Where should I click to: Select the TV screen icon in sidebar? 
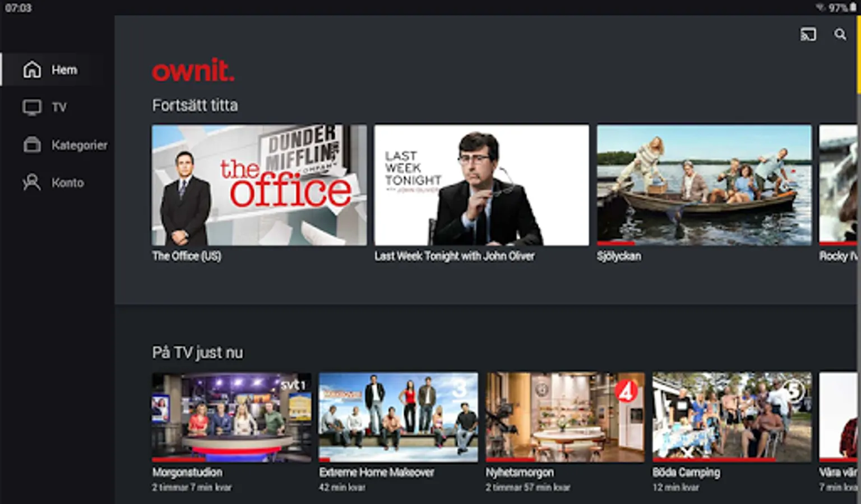tap(32, 107)
